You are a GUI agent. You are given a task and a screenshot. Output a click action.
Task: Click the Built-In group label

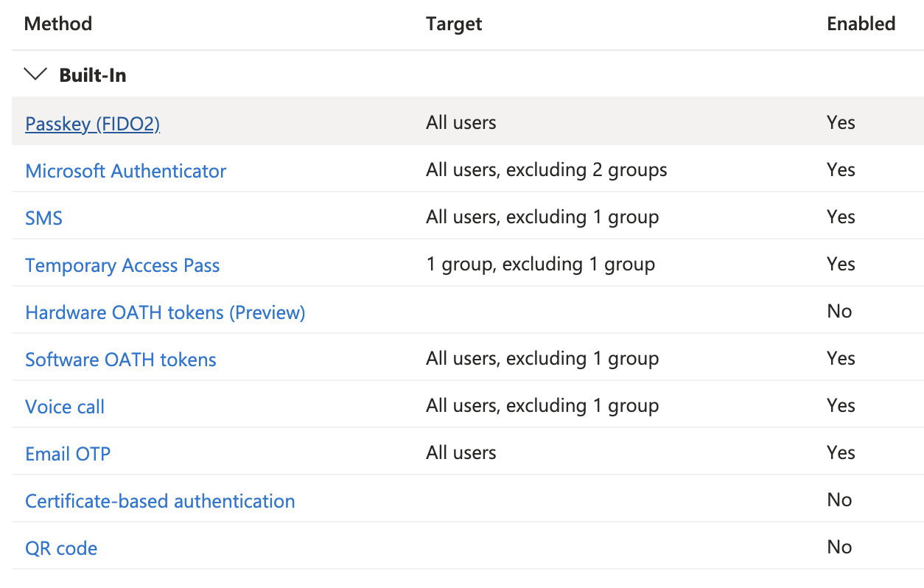point(93,74)
